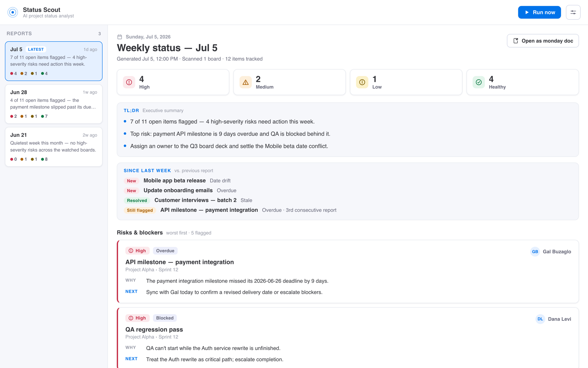Open the QA regression pass risk card title
588x368 pixels.
coord(154,329)
